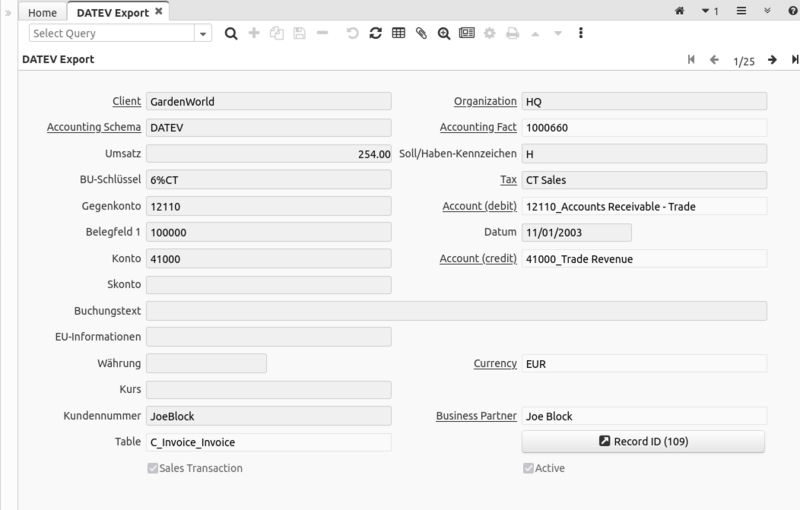The height and width of the screenshot is (510, 800).
Task: Expand the left side panel chevron
Action: click(x=8, y=12)
